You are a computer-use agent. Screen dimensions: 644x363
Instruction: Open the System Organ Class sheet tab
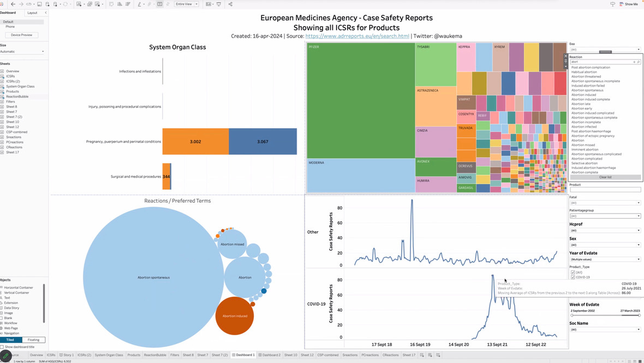click(x=109, y=355)
